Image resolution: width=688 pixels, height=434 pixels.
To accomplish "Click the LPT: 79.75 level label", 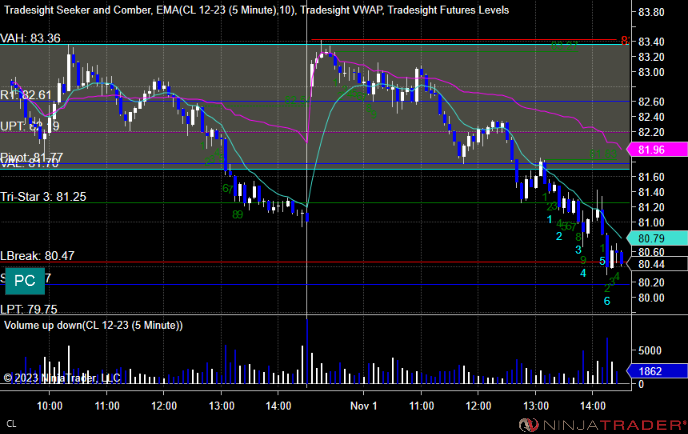I will click(x=29, y=309).
